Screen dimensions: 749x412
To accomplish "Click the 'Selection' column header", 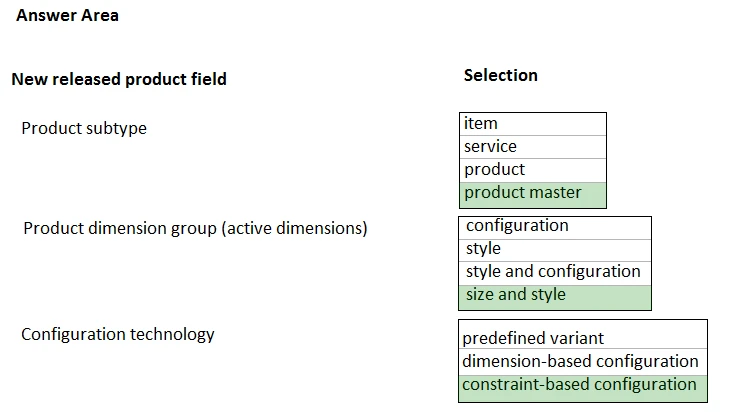I will click(x=500, y=76).
